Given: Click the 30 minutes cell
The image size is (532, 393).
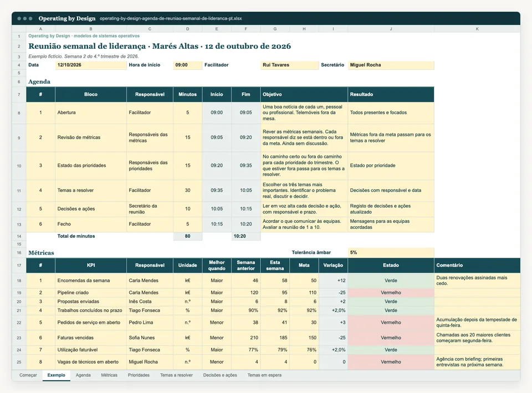Looking at the screenshot, I should click(188, 190).
